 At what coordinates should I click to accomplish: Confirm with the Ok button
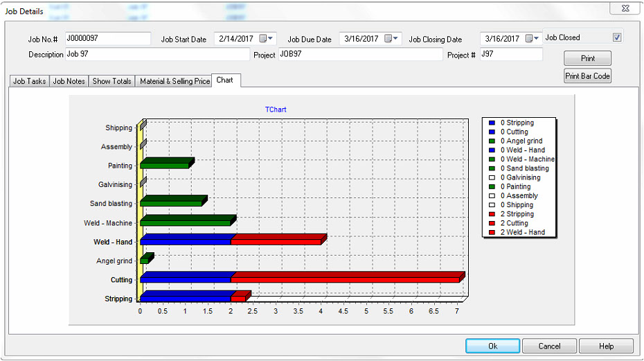click(x=492, y=346)
